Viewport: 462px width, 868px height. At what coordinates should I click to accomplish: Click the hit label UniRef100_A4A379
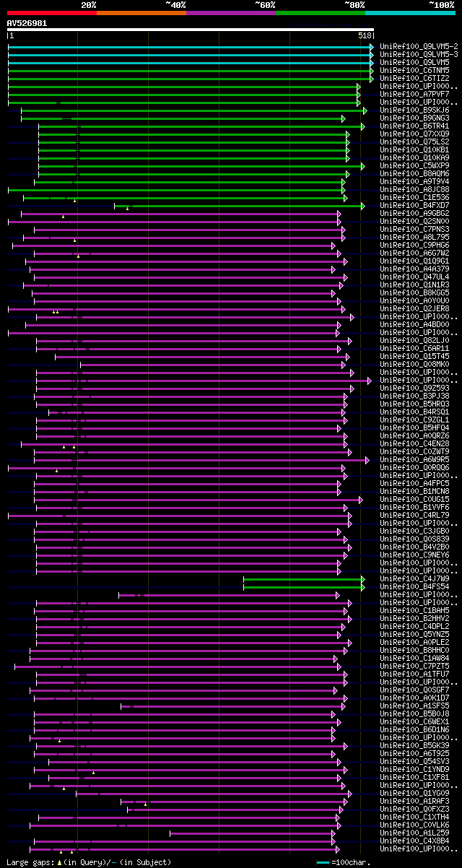(x=415, y=269)
